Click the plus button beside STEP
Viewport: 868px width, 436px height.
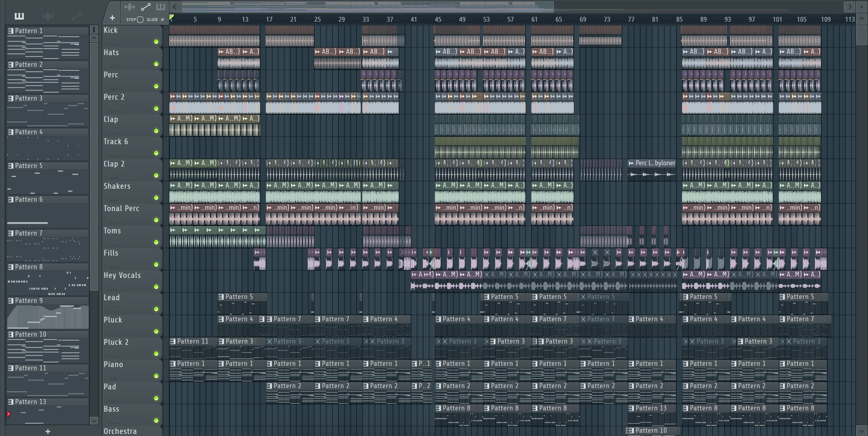click(112, 17)
